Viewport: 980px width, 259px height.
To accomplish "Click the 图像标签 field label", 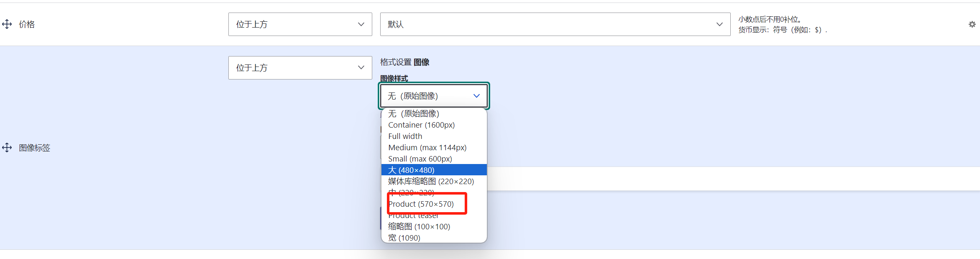I will tap(34, 148).
